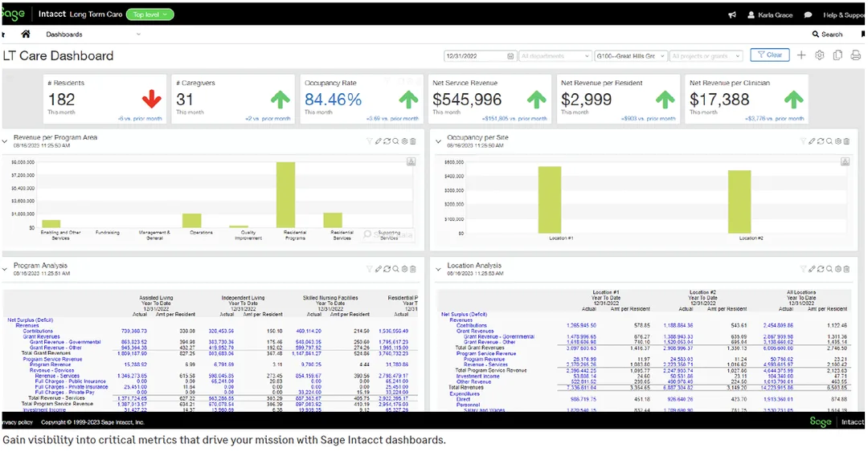Screen dimensions: 868x452
Task: Export the Occupancy per Site chart
Action: coord(845,161)
